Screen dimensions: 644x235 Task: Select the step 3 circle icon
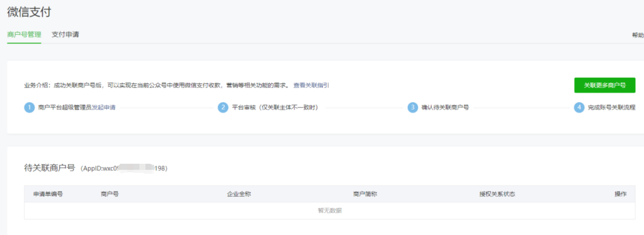pyautogui.click(x=413, y=108)
